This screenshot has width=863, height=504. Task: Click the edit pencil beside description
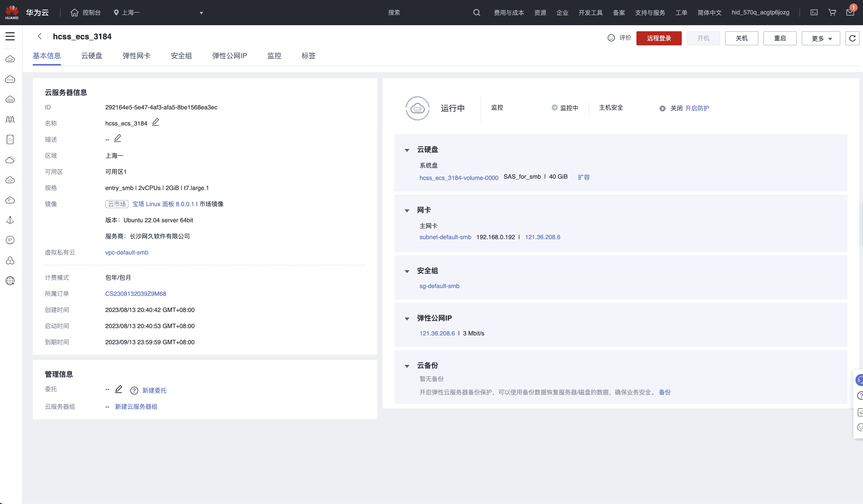pyautogui.click(x=117, y=138)
